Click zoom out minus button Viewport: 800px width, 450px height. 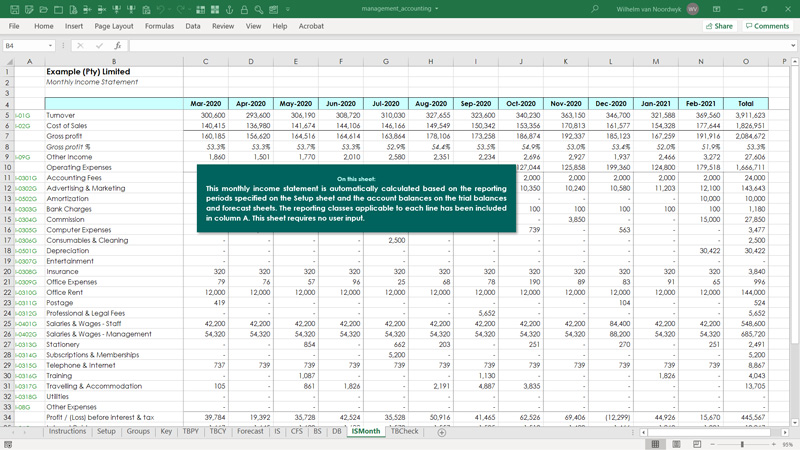[x=713, y=444]
